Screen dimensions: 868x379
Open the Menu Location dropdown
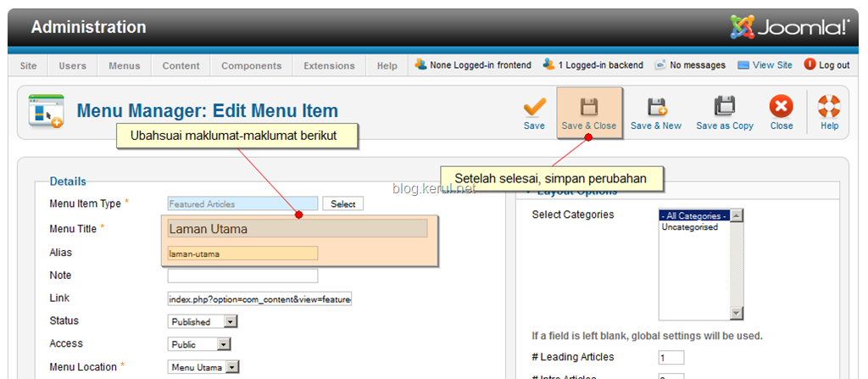(203, 367)
